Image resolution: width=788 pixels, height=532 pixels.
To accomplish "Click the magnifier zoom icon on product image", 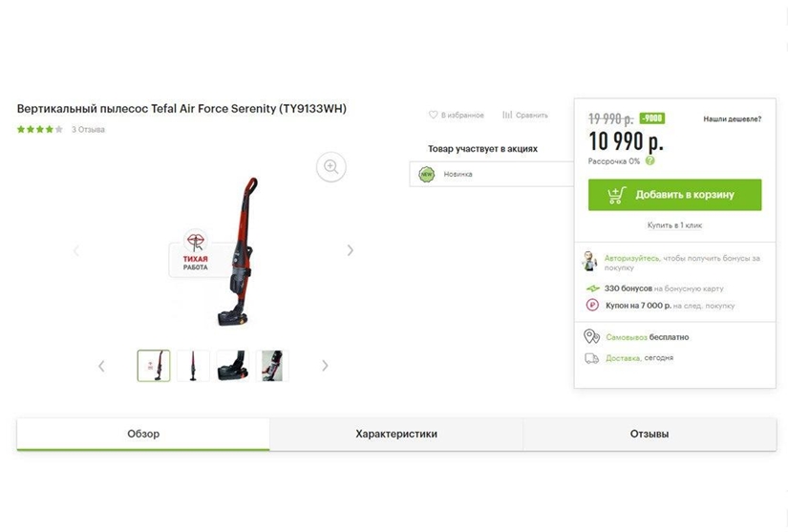I will click(330, 166).
